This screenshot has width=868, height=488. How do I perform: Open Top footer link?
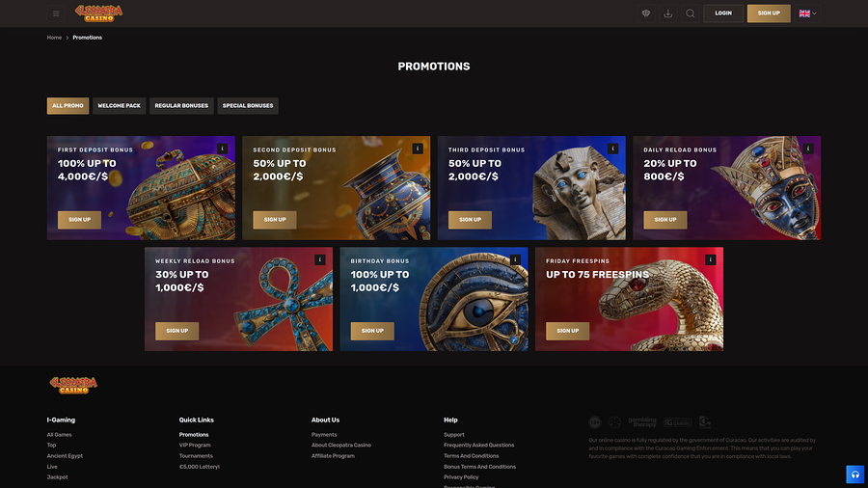pyautogui.click(x=51, y=446)
